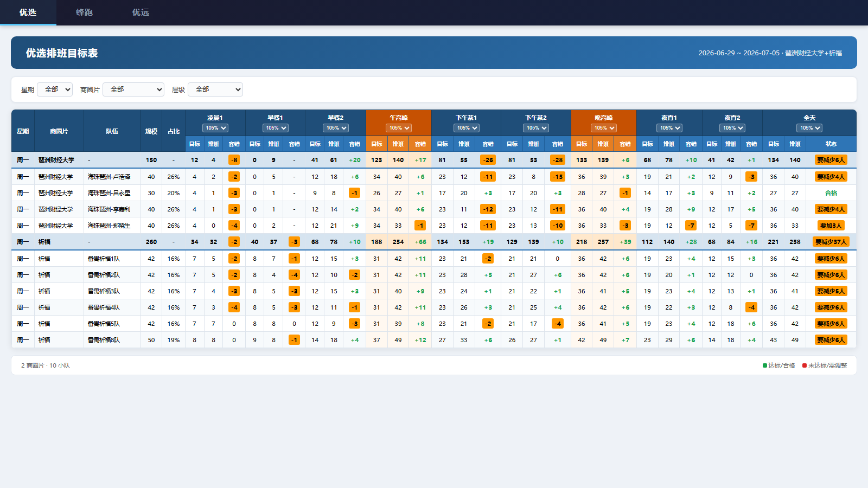Click the footer text 2 商圈片 · 10 小队
The image size is (868, 488).
click(46, 365)
